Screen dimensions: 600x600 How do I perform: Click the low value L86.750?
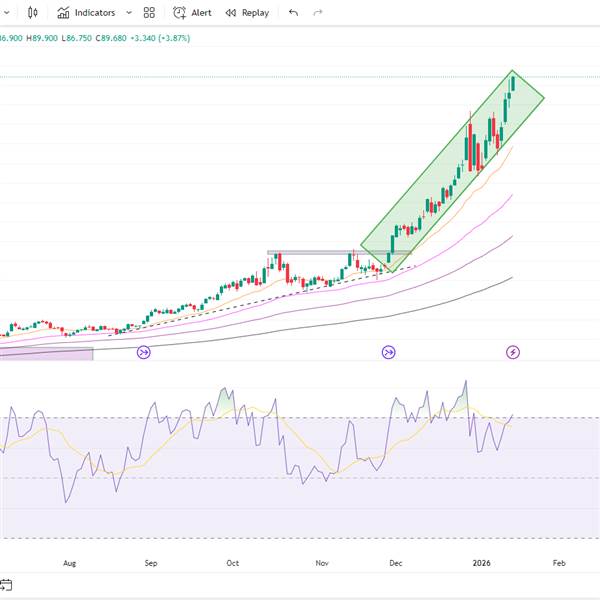(77, 38)
